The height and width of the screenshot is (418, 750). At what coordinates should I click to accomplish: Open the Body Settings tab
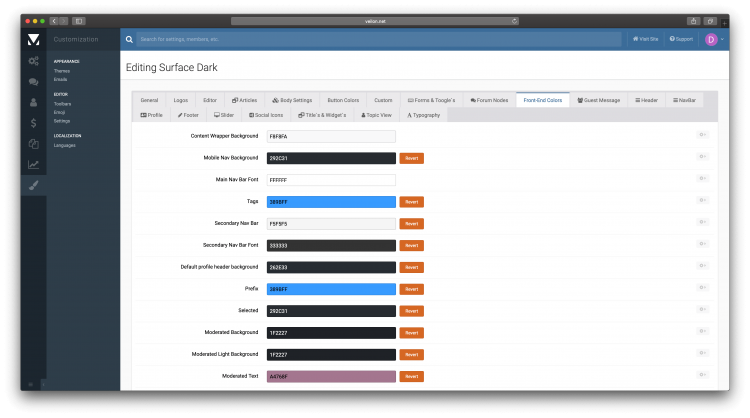[292, 100]
